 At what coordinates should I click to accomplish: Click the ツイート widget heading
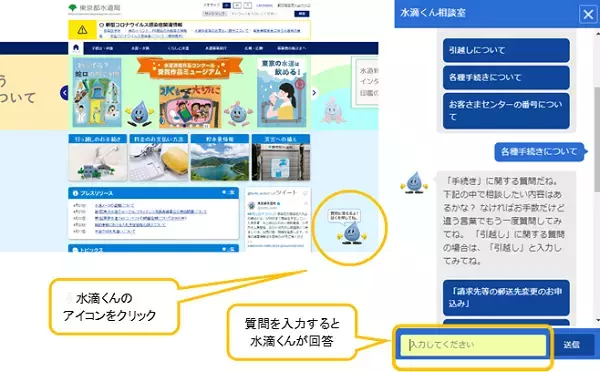tap(286, 193)
